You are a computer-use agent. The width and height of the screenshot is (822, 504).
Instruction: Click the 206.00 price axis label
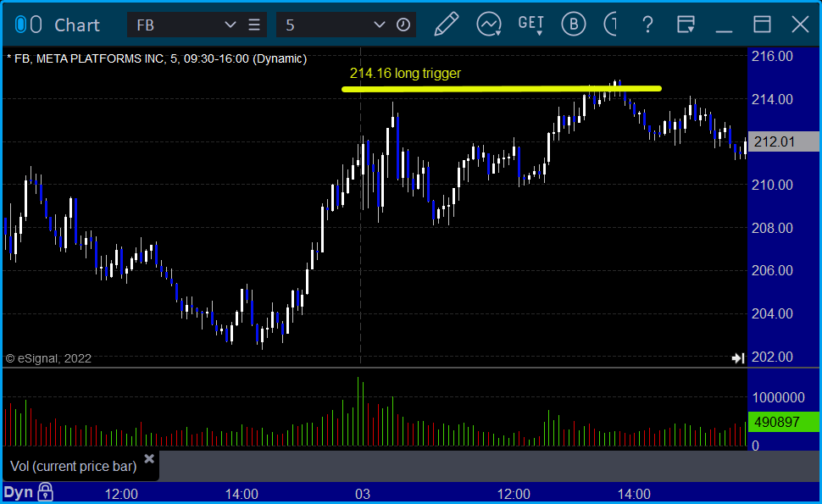click(x=772, y=270)
